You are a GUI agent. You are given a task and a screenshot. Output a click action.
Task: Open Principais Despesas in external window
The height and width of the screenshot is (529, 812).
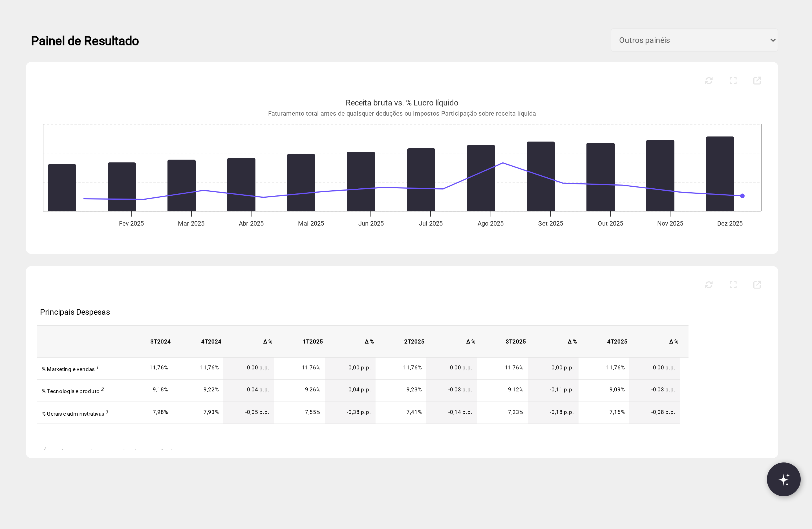coord(757,285)
